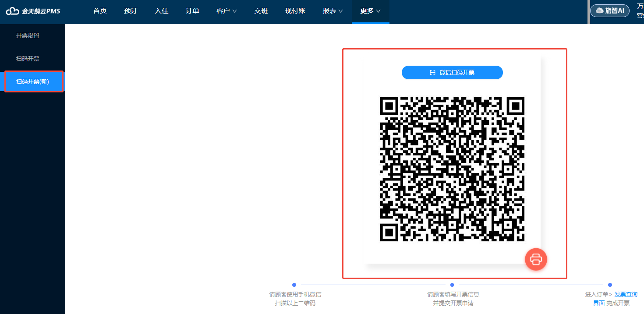This screenshot has height=314, width=644.
Task: Click the text 并提交开票申请
Action: click(x=453, y=303)
